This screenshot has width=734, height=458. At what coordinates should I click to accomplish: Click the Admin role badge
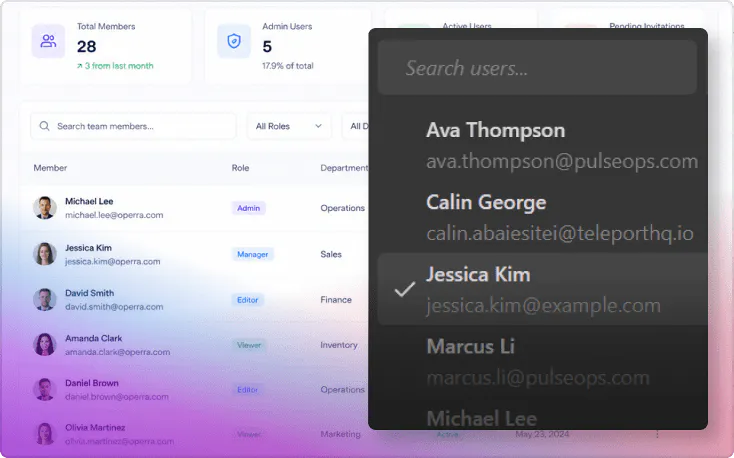click(249, 208)
